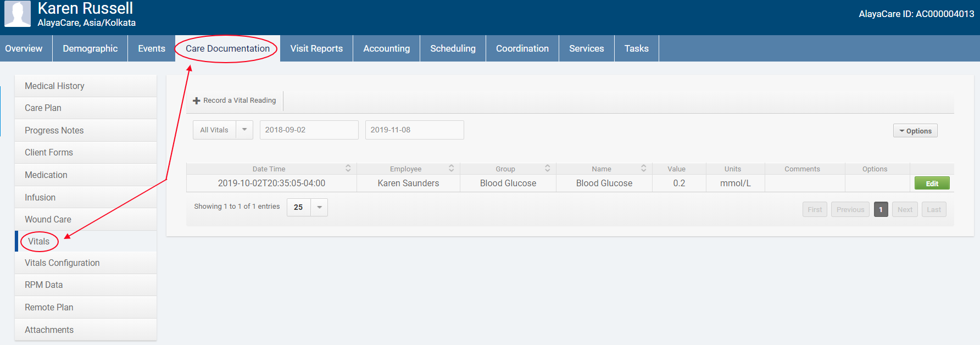Viewport: 980px width, 345px height.
Task: Sort table by Name column arrows
Action: [643, 169]
